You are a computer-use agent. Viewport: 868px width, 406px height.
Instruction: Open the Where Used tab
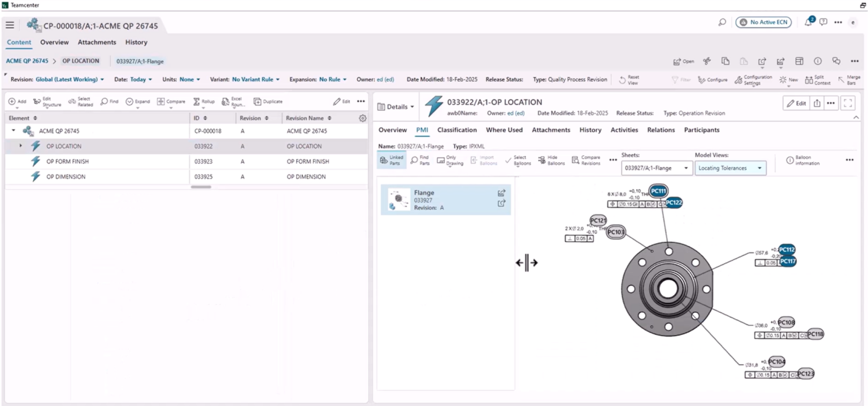(x=504, y=130)
